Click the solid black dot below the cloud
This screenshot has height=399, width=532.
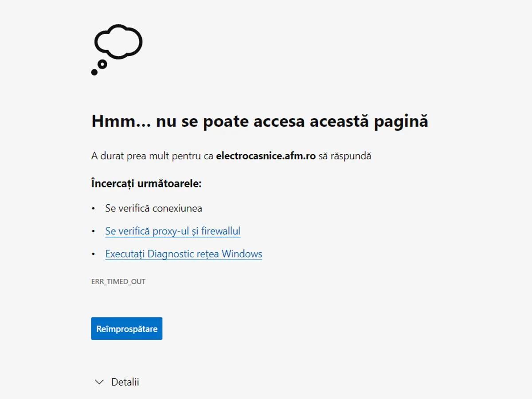pos(94,72)
